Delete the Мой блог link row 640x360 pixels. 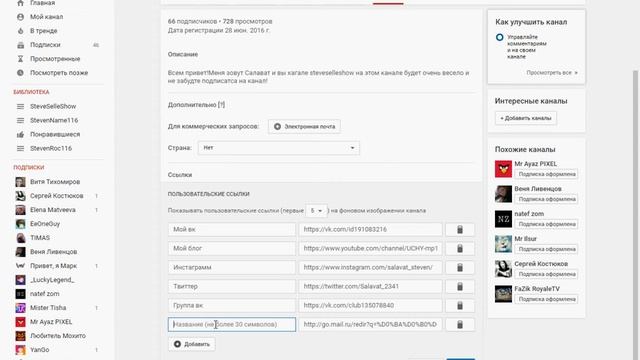[x=460, y=248]
